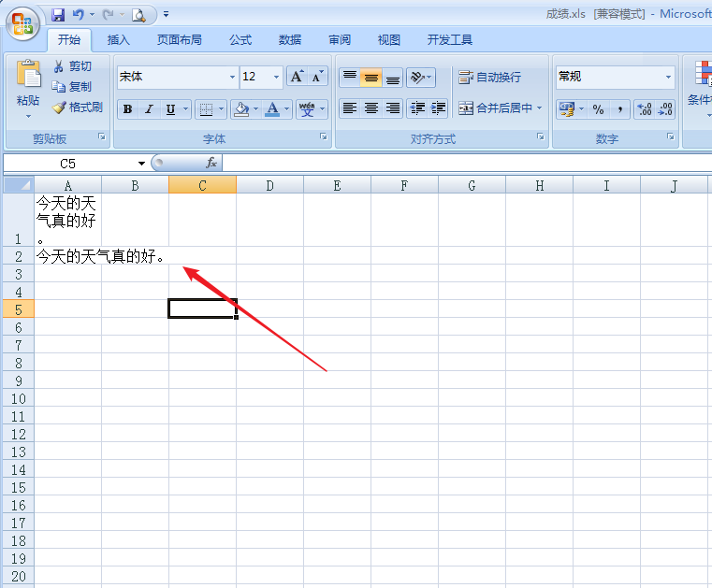
Task: Align cell text left
Action: [x=350, y=108]
